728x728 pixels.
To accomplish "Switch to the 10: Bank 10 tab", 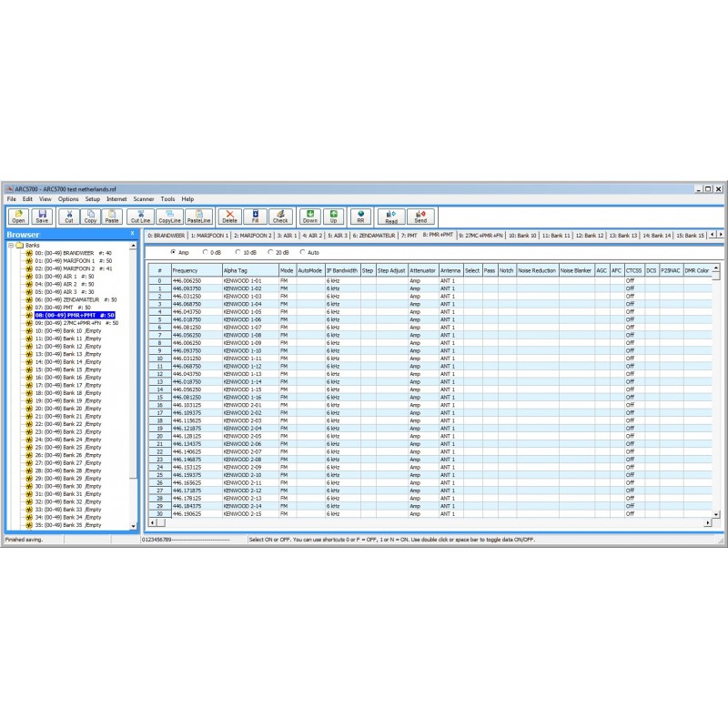I will pos(522,236).
